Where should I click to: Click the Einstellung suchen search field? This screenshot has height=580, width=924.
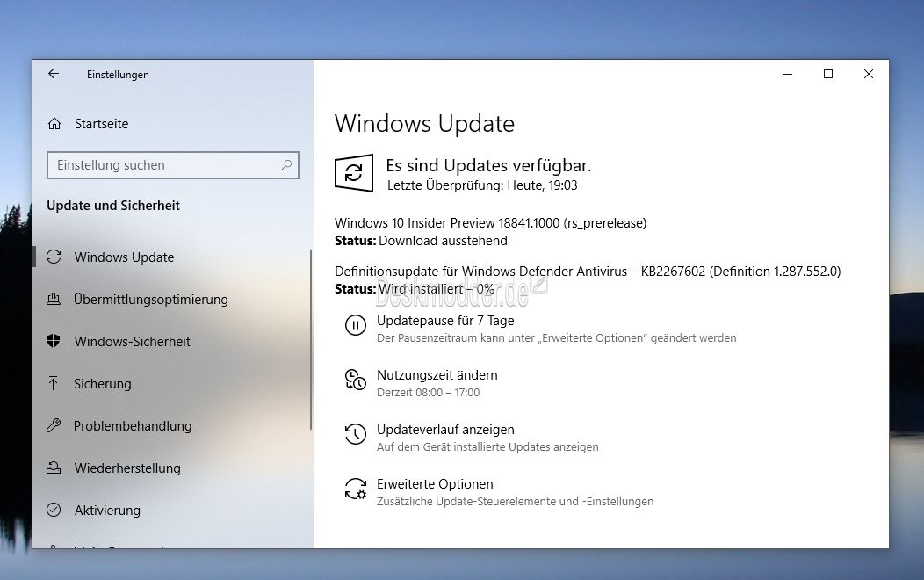coord(173,165)
